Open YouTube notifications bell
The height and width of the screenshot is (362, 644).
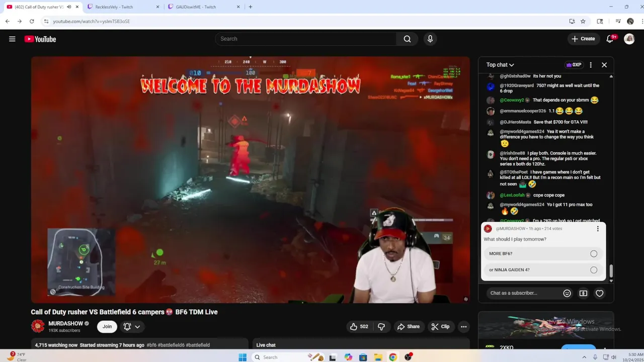610,39
